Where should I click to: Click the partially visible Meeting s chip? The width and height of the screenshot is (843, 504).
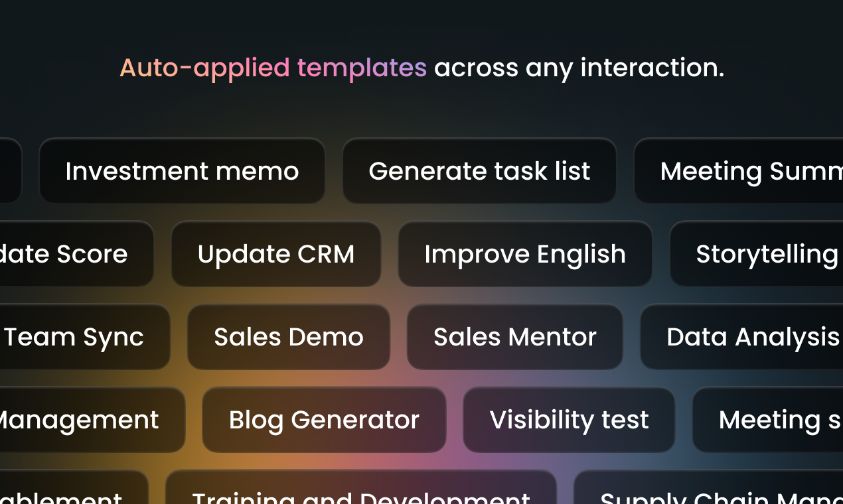point(767,420)
